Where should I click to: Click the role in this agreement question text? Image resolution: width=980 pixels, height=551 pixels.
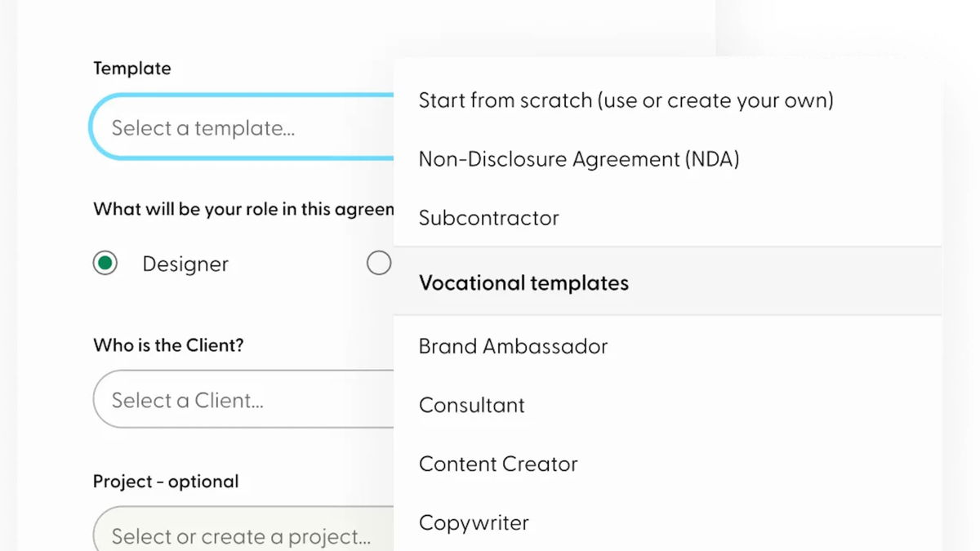click(x=243, y=209)
